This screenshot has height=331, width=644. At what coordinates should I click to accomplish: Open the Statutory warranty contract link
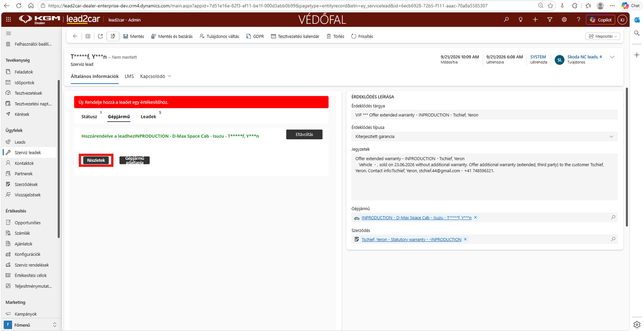point(411,240)
